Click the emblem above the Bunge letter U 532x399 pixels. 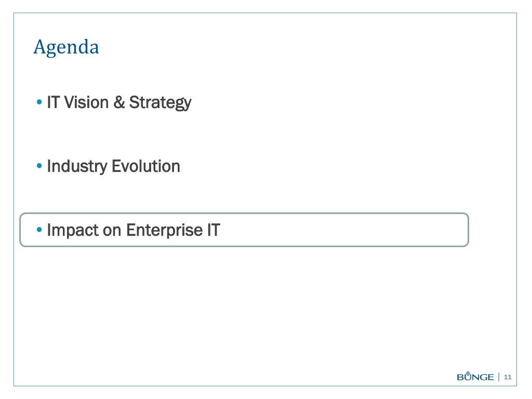point(468,373)
